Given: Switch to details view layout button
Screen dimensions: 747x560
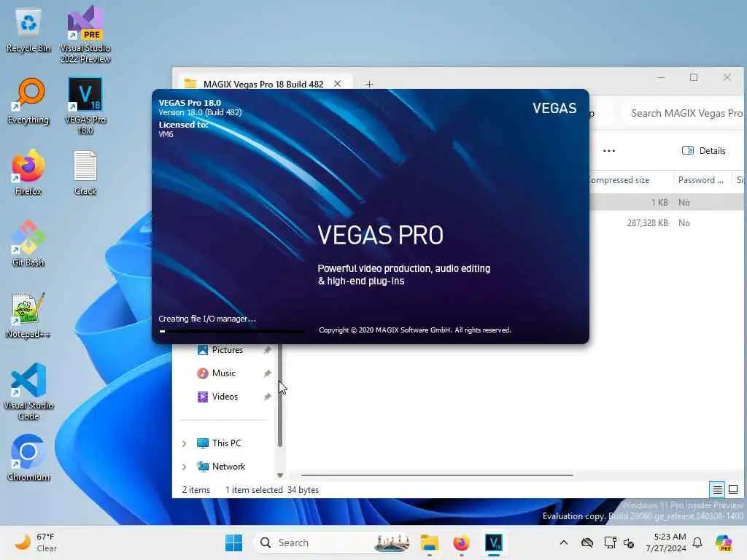Looking at the screenshot, I should tap(718, 489).
